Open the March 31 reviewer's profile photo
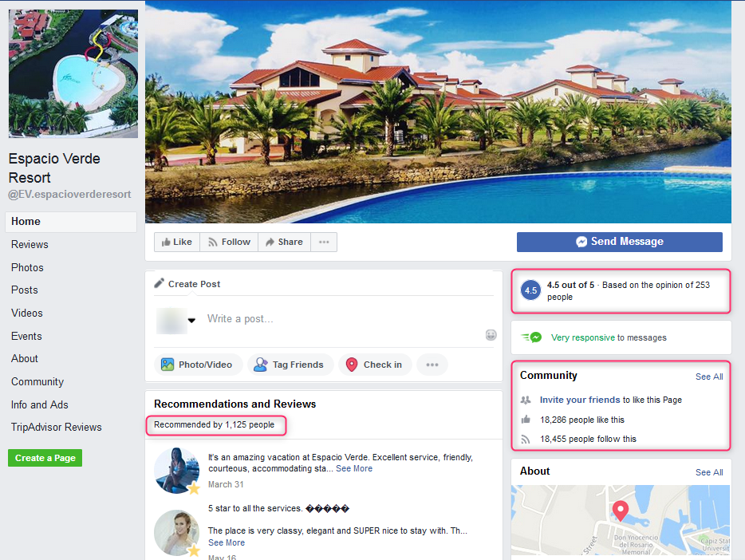 177,470
